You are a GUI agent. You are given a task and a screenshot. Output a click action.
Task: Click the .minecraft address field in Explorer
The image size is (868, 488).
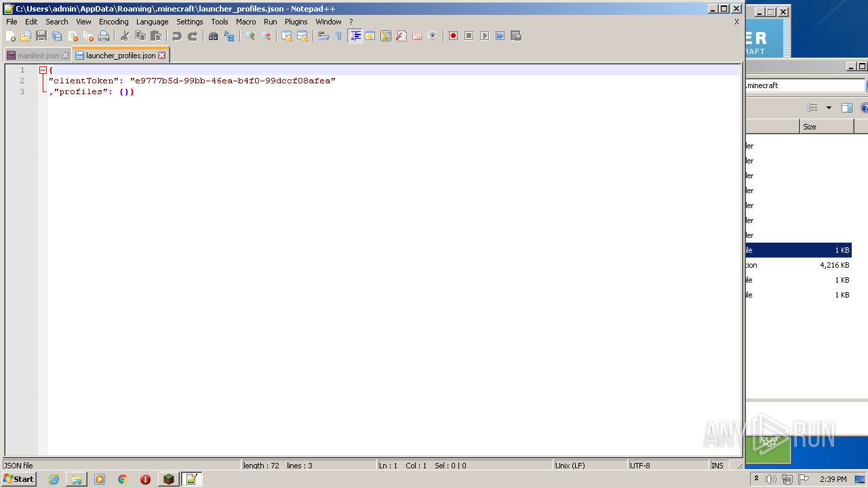tap(805, 85)
